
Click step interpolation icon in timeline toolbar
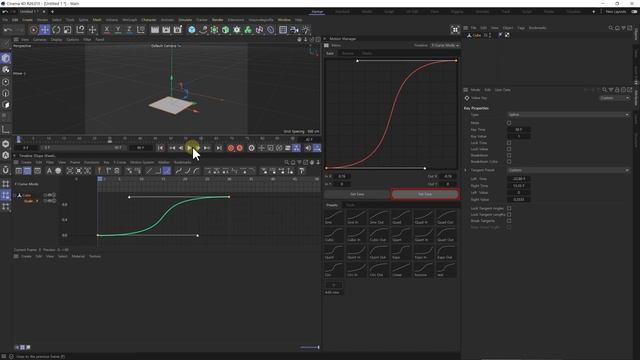coord(158,171)
